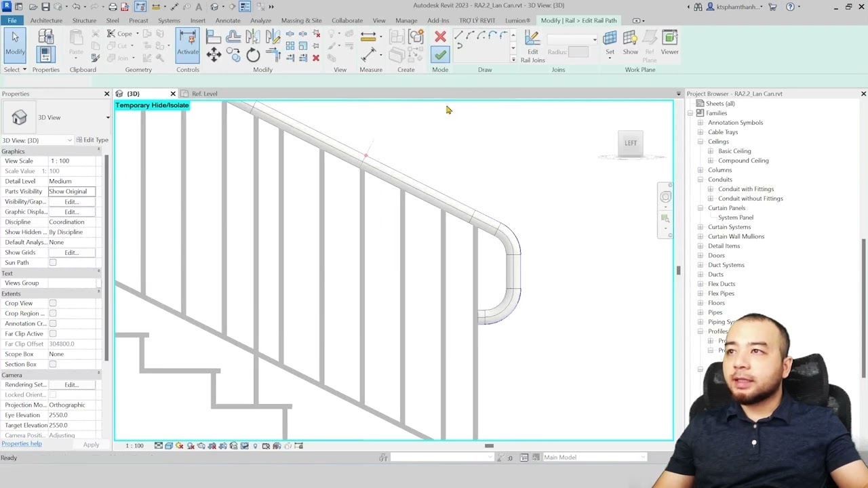This screenshot has height=488, width=868.
Task: Select the Line draw tool
Action: 459,35
